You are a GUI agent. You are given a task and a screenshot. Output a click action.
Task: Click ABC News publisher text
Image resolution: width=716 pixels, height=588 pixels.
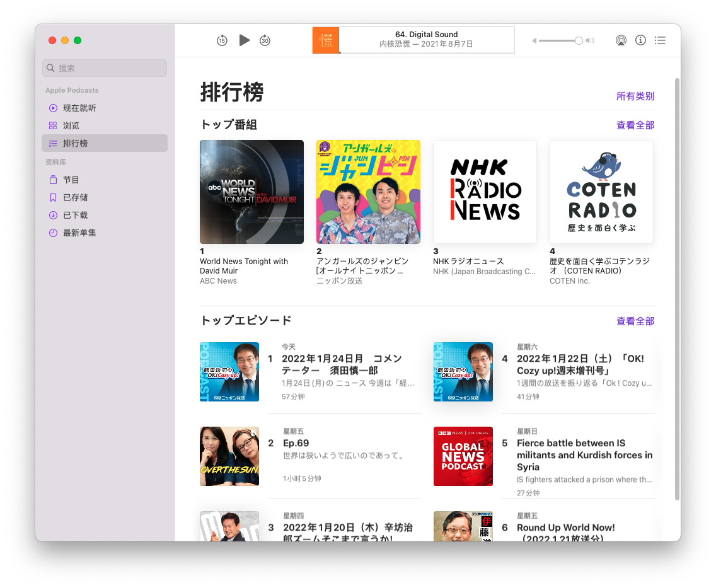[x=218, y=281]
